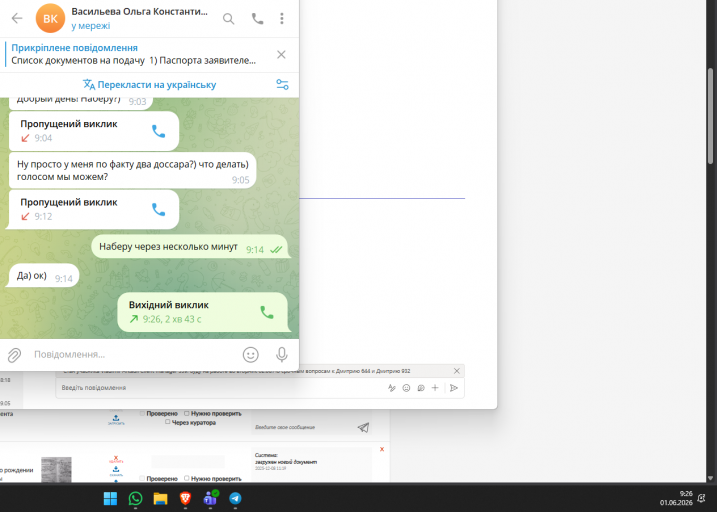The height and width of the screenshot is (512, 717).
Task: Remove the Система message with red X
Action: coord(382,449)
